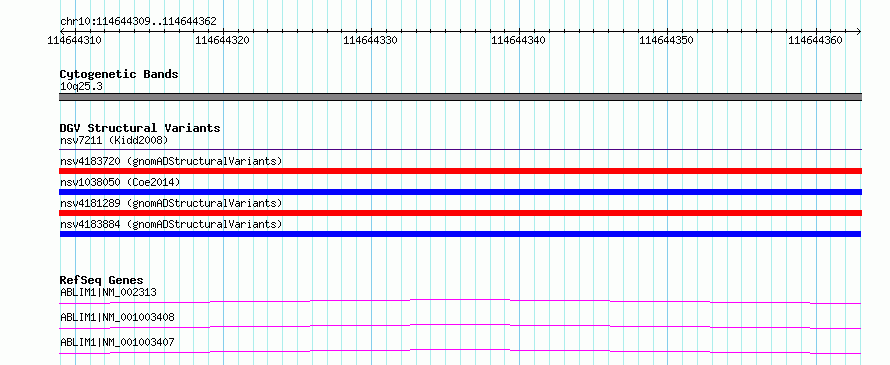Open variant nsv1038050 (Coe2014) label

coord(120,182)
